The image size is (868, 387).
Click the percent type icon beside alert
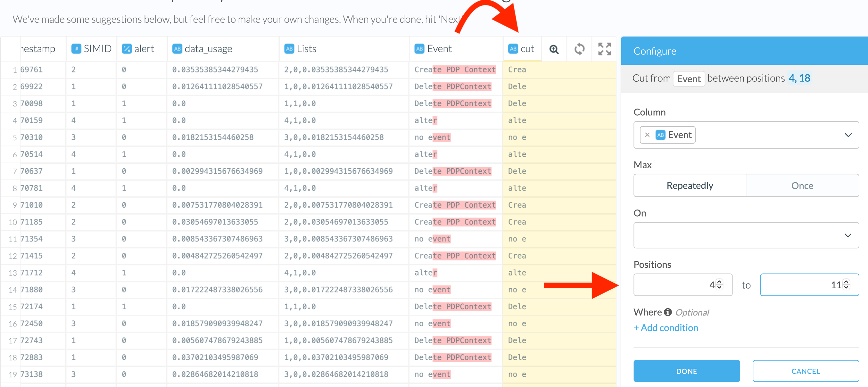pos(127,49)
